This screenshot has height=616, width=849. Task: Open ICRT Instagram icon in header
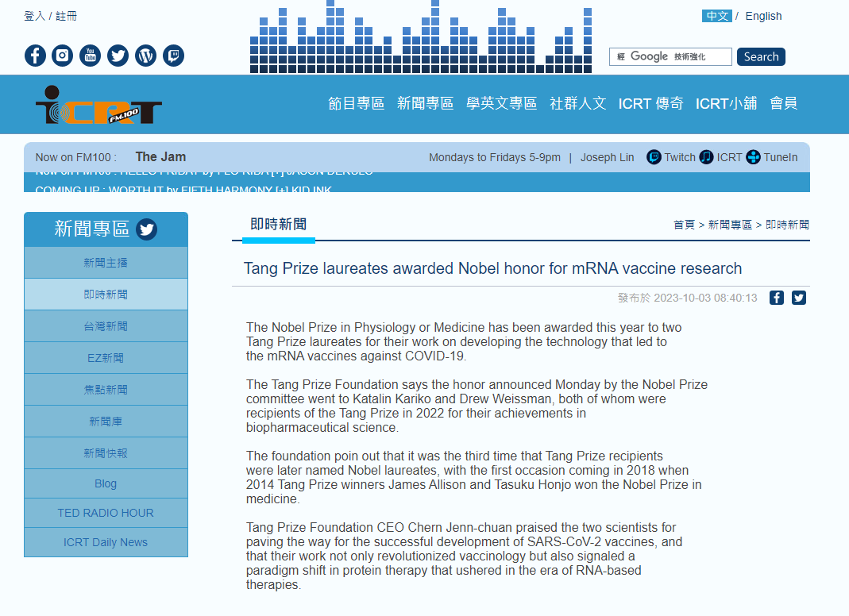pos(62,56)
